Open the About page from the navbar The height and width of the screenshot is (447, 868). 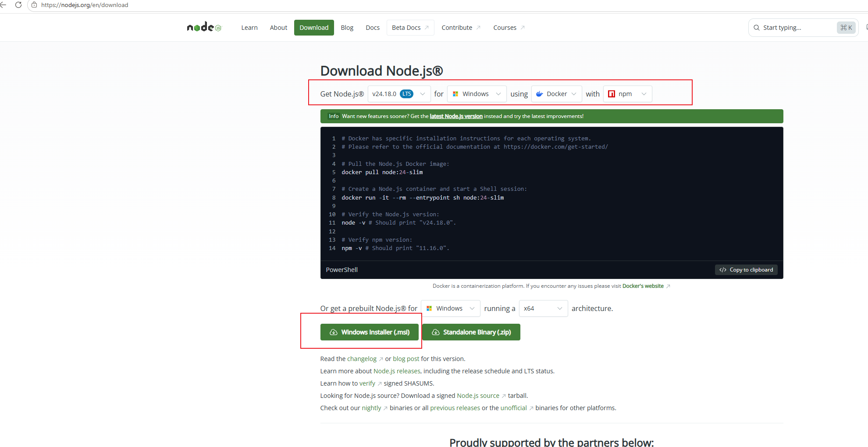[x=278, y=28]
